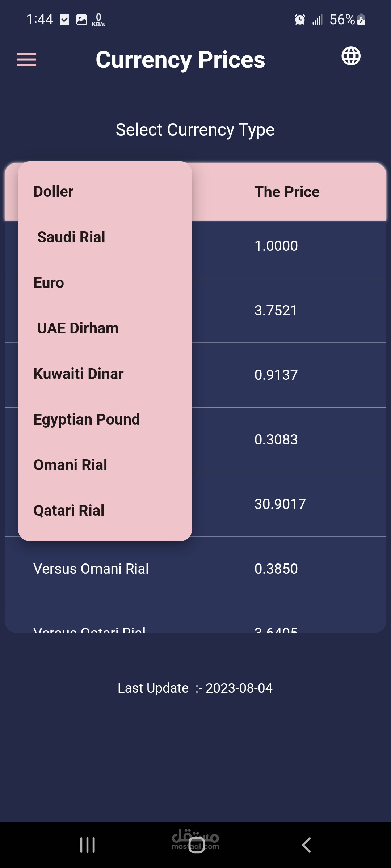Tap the Android back arrow
Image resolution: width=391 pixels, height=868 pixels.
(306, 845)
